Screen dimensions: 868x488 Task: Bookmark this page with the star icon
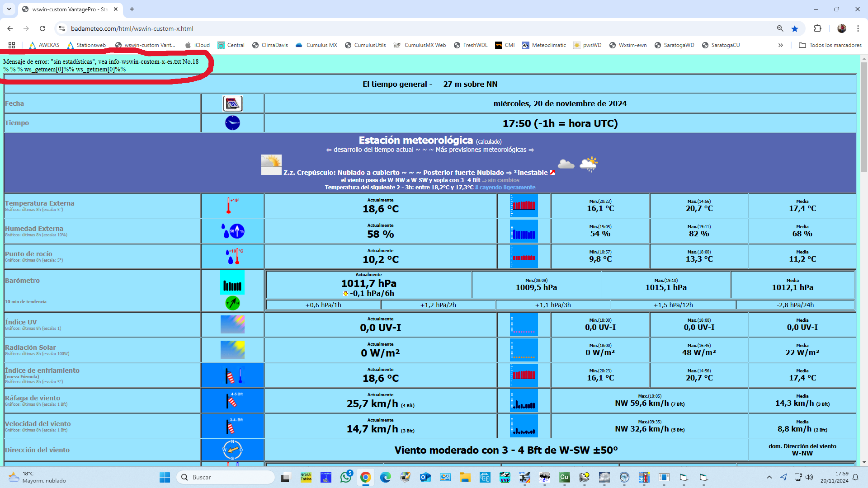pos(795,28)
